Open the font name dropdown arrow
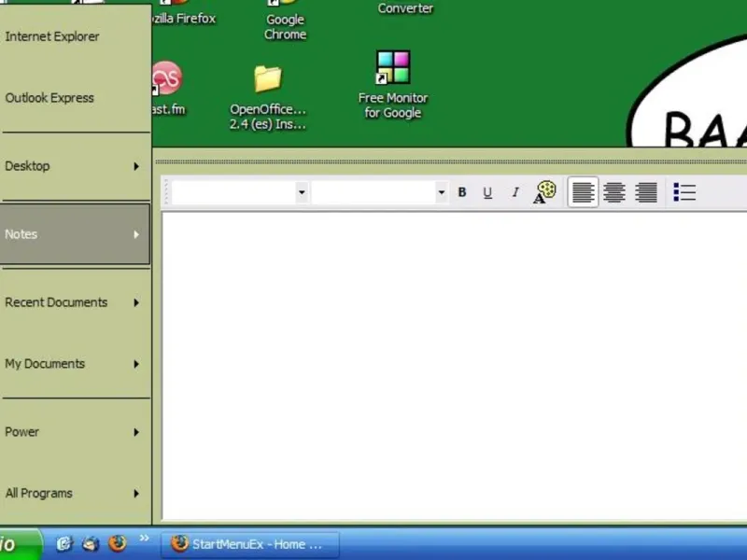Image resolution: width=747 pixels, height=560 pixels. pos(302,192)
